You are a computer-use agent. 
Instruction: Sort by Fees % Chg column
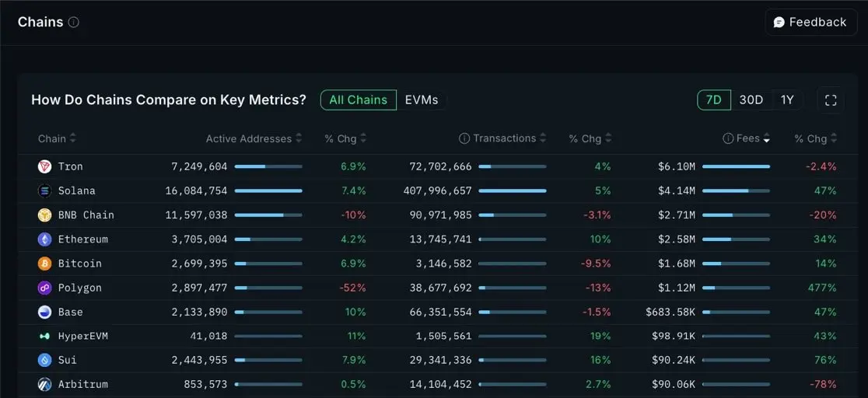tap(816, 138)
